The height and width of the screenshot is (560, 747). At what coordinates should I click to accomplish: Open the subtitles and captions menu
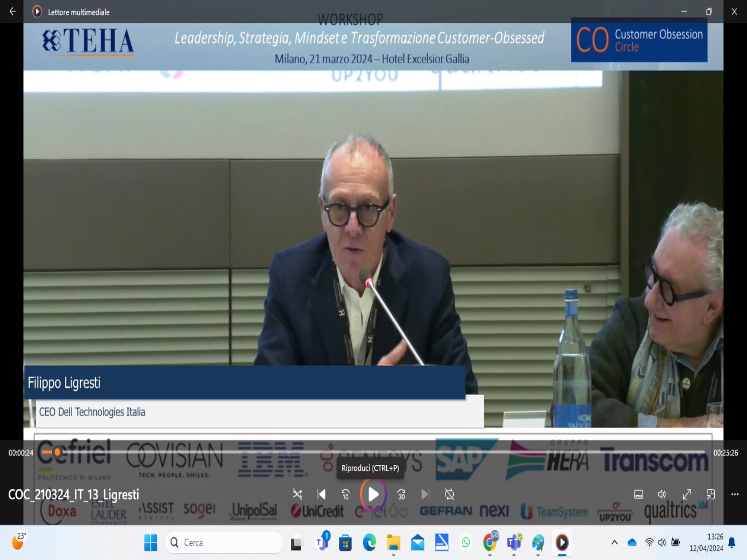[x=639, y=494]
